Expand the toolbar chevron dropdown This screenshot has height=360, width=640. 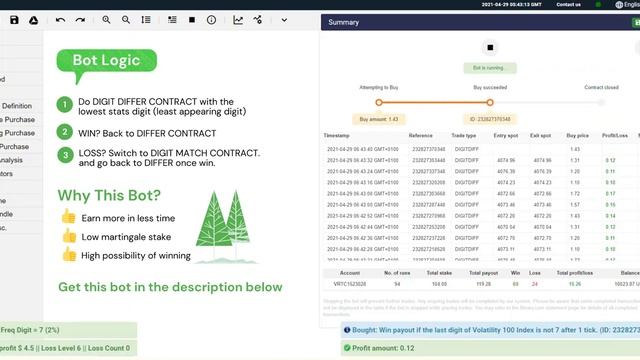(x=284, y=20)
